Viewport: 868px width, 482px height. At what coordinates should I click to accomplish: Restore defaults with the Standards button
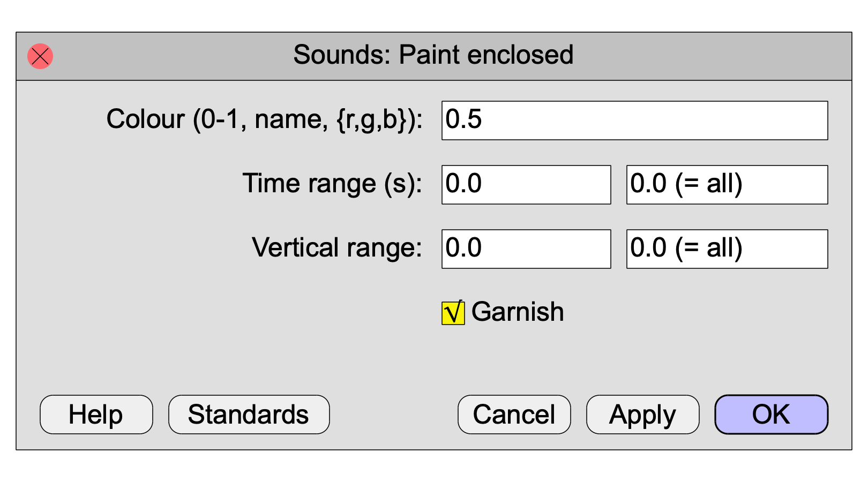point(249,415)
